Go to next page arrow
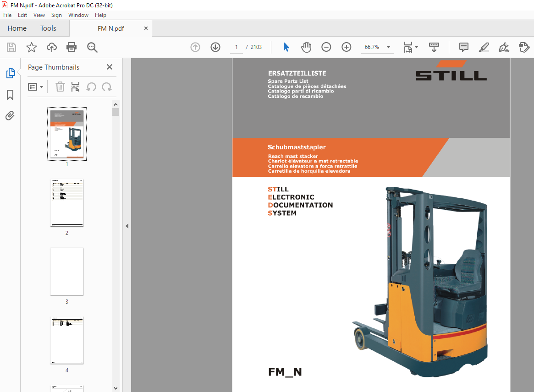Image resolution: width=534 pixels, height=392 pixels. [215, 47]
